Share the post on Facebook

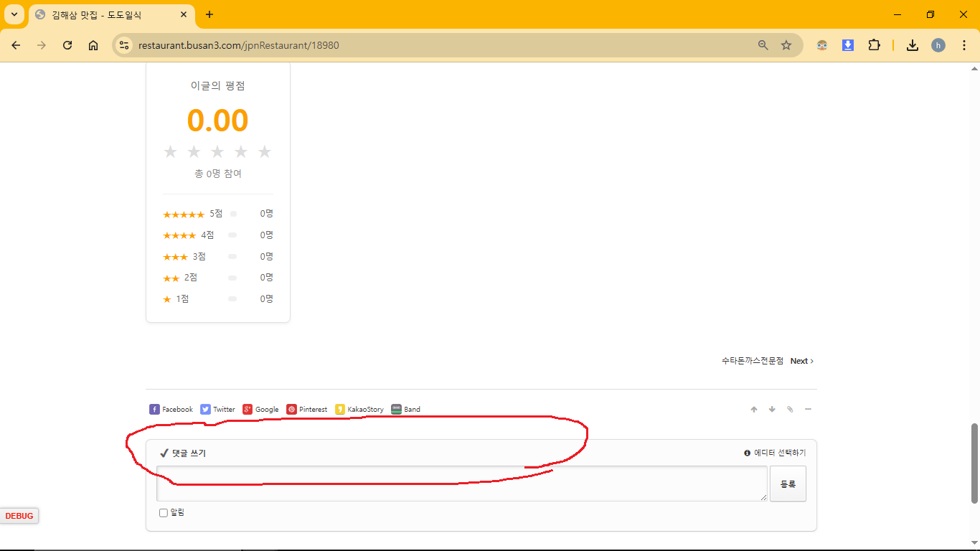pos(171,409)
